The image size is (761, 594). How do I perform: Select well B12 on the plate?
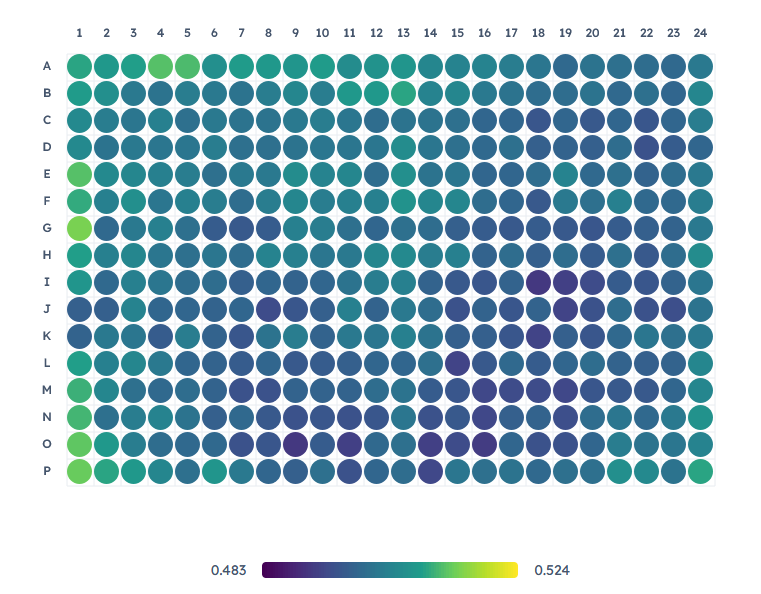(x=377, y=93)
